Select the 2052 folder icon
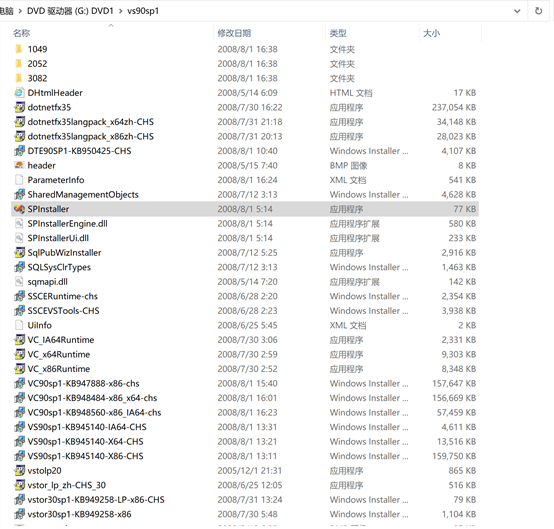Viewport: 554px width, 529px height. click(x=19, y=64)
